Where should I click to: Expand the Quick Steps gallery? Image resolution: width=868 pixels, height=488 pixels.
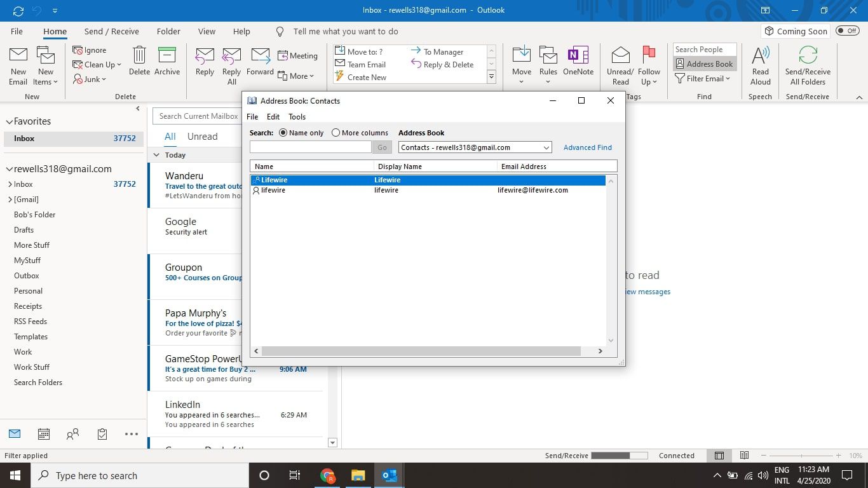[491, 77]
